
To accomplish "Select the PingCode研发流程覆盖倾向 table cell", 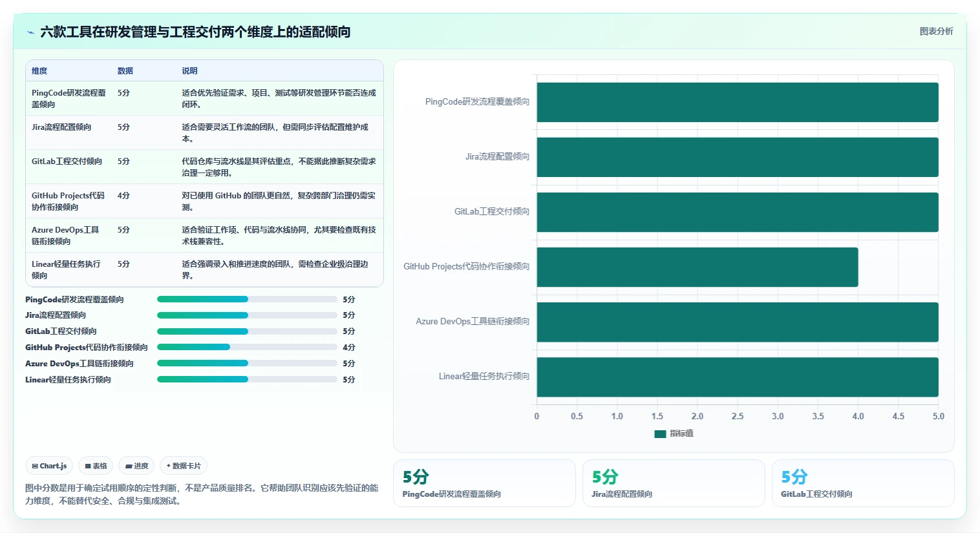I will pyautogui.click(x=69, y=98).
